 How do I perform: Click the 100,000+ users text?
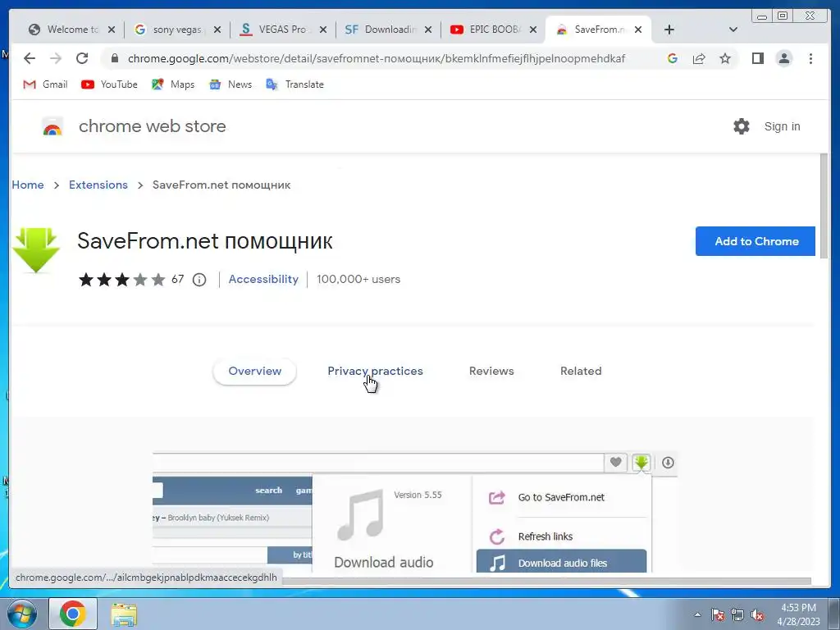[358, 279]
